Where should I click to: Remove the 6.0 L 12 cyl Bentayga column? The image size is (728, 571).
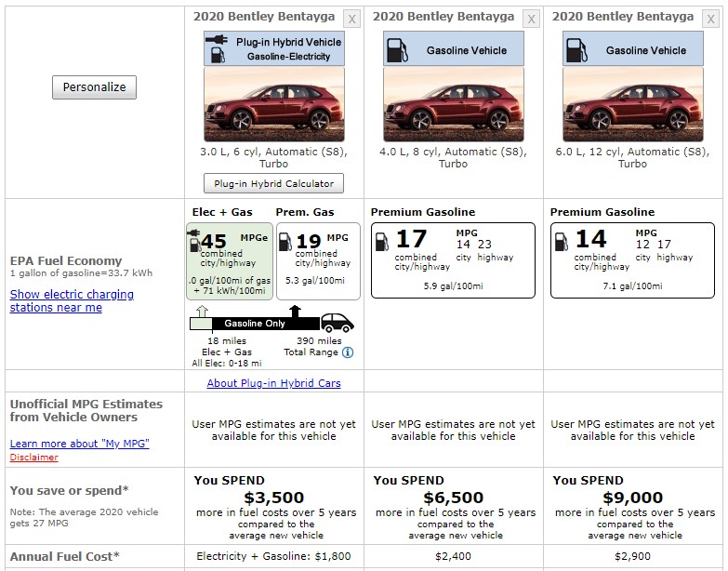pyautogui.click(x=710, y=19)
